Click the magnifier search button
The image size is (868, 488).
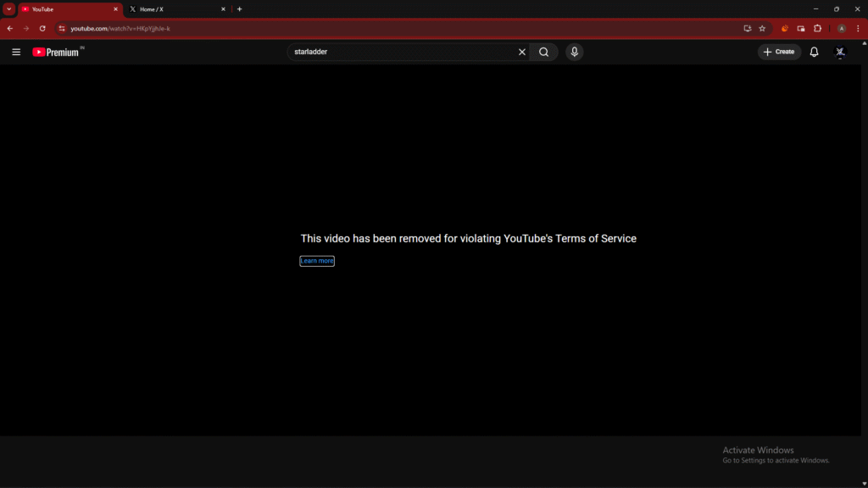pos(544,52)
